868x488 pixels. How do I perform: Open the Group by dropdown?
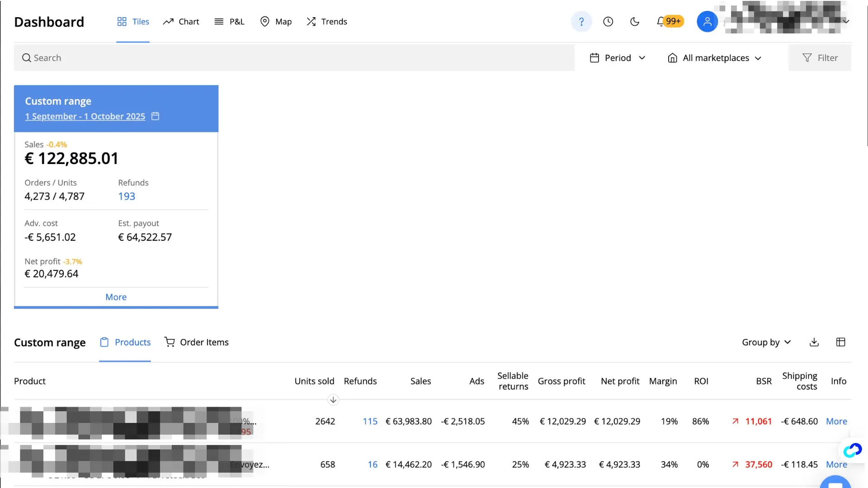[766, 342]
